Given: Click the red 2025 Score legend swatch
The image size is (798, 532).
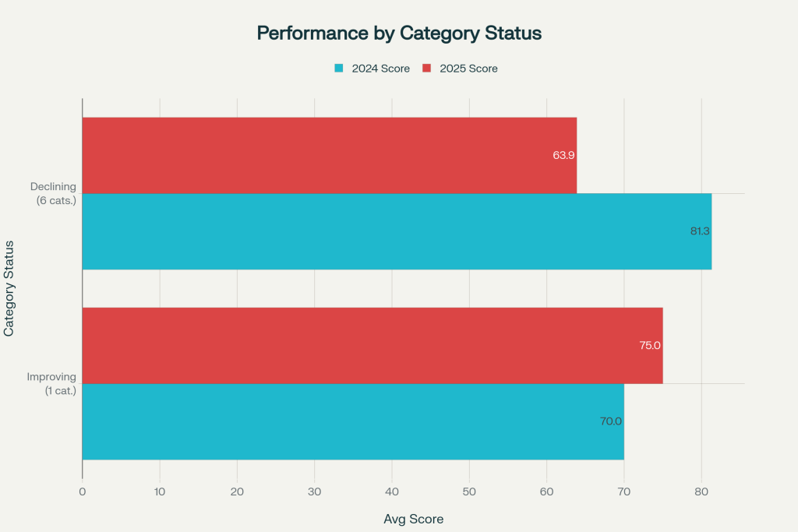Looking at the screenshot, I should [426, 69].
